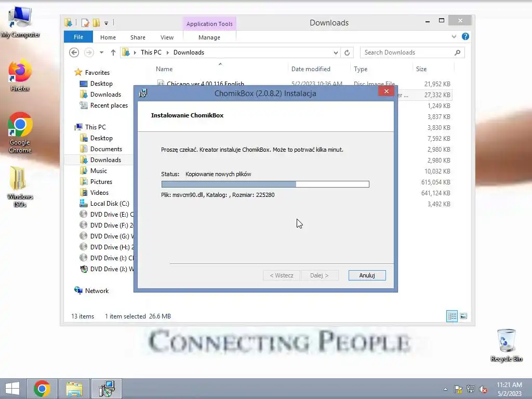Click the ChomikBox installer title bar icon
The image size is (532, 399).
tap(143, 94)
